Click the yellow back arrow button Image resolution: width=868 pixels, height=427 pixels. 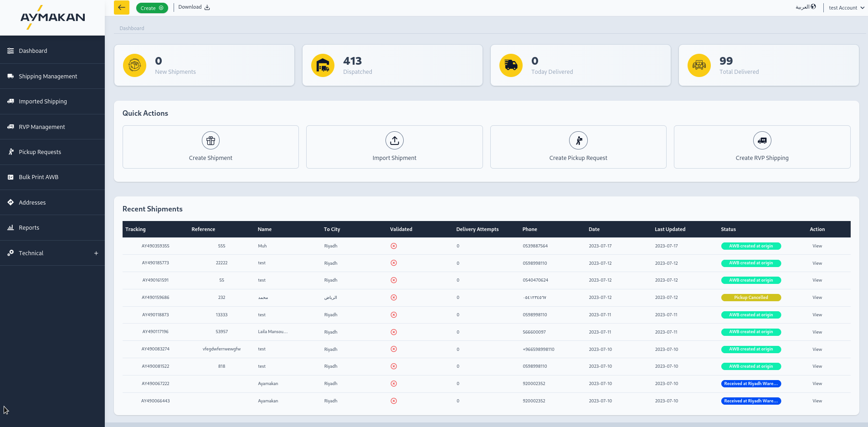[x=121, y=8]
